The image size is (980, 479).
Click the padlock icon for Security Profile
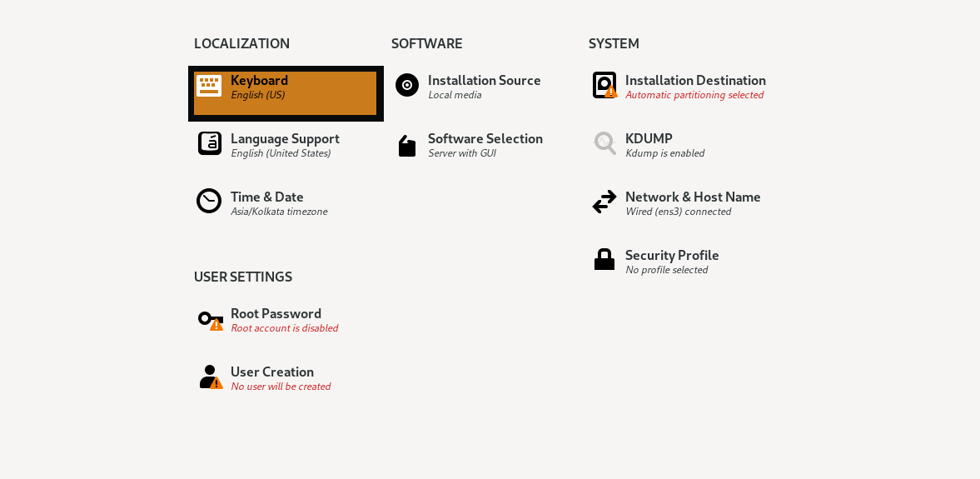[x=604, y=260]
